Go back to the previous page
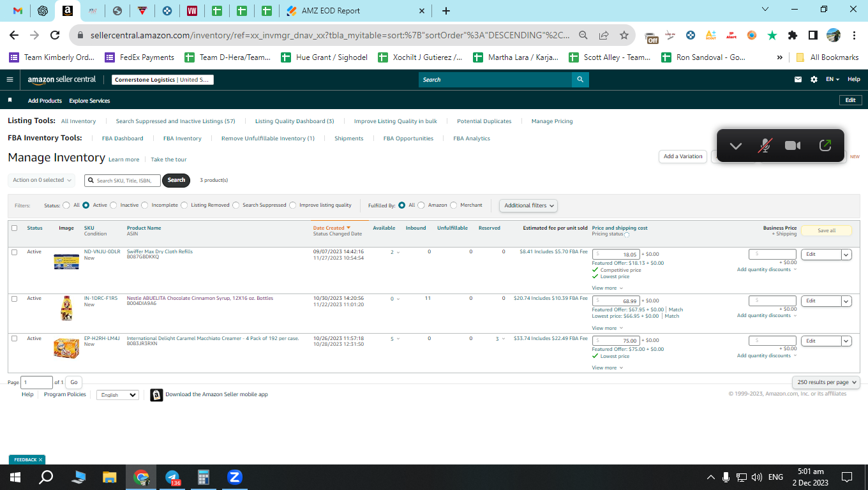This screenshot has width=868, height=490. pyautogui.click(x=14, y=35)
